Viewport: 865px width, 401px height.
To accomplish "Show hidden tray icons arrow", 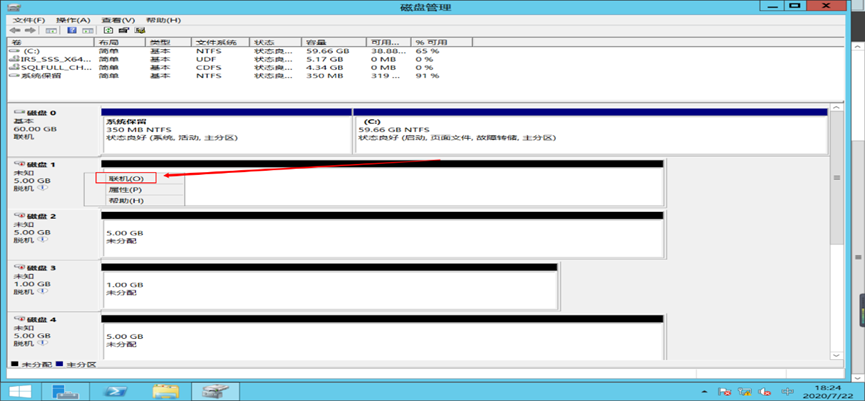I will click(706, 392).
